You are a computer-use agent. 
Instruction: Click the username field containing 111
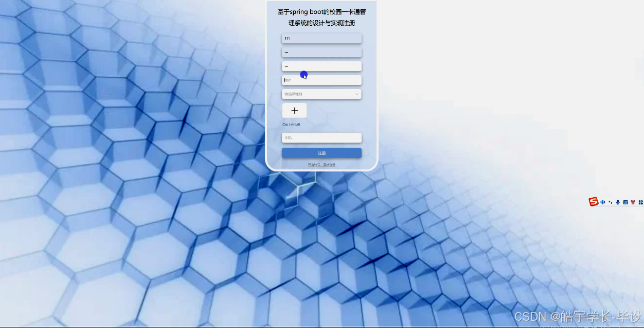click(321, 38)
